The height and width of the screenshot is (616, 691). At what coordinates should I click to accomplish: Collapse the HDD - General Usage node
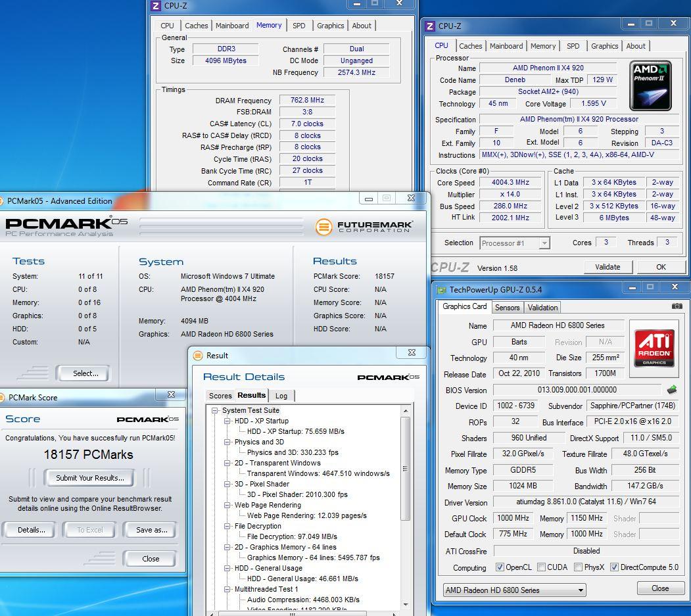pyautogui.click(x=227, y=568)
